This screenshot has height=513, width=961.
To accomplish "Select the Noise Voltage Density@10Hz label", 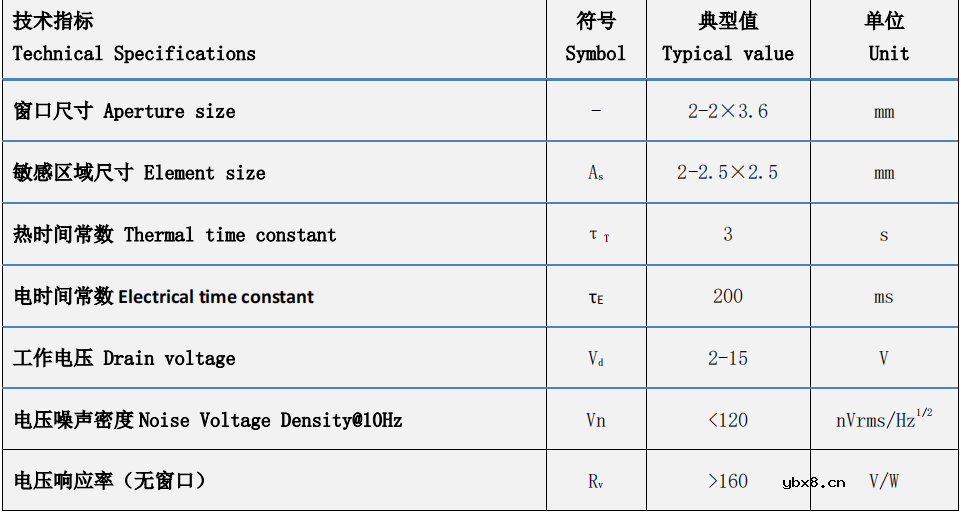I will pyautogui.click(x=208, y=420).
